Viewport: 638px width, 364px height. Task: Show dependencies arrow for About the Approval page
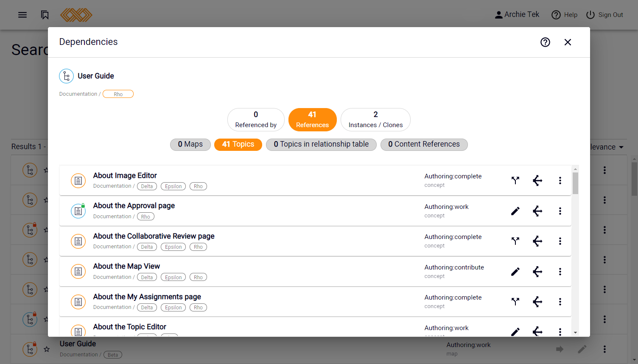click(x=537, y=211)
